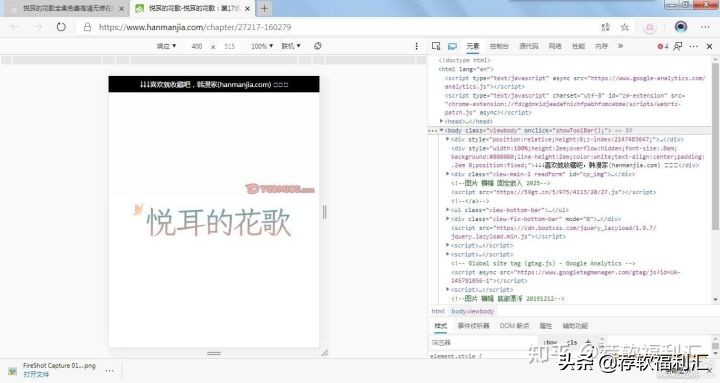Viewport: 720px width, 383px height.
Task: Expand the position:relative div node
Action: point(448,139)
